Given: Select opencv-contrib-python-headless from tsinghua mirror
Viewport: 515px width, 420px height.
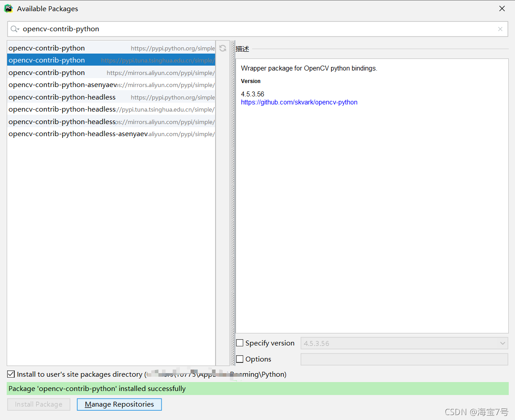Looking at the screenshot, I should click(x=111, y=109).
